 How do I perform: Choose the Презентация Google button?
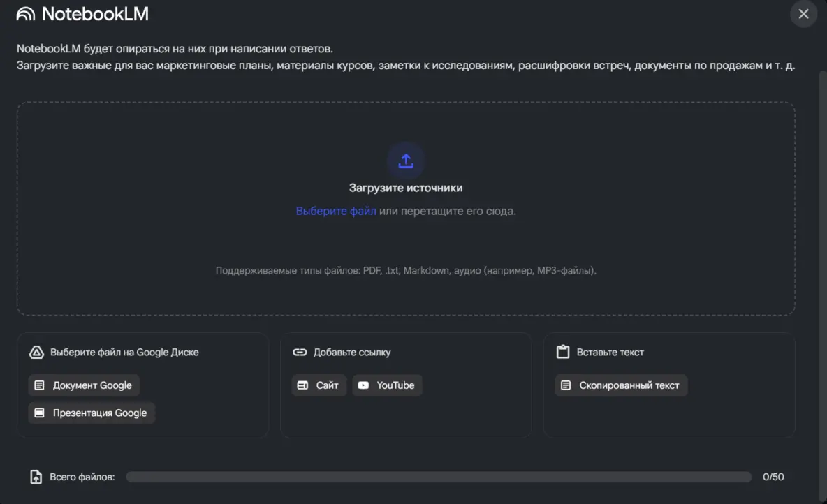pos(92,413)
